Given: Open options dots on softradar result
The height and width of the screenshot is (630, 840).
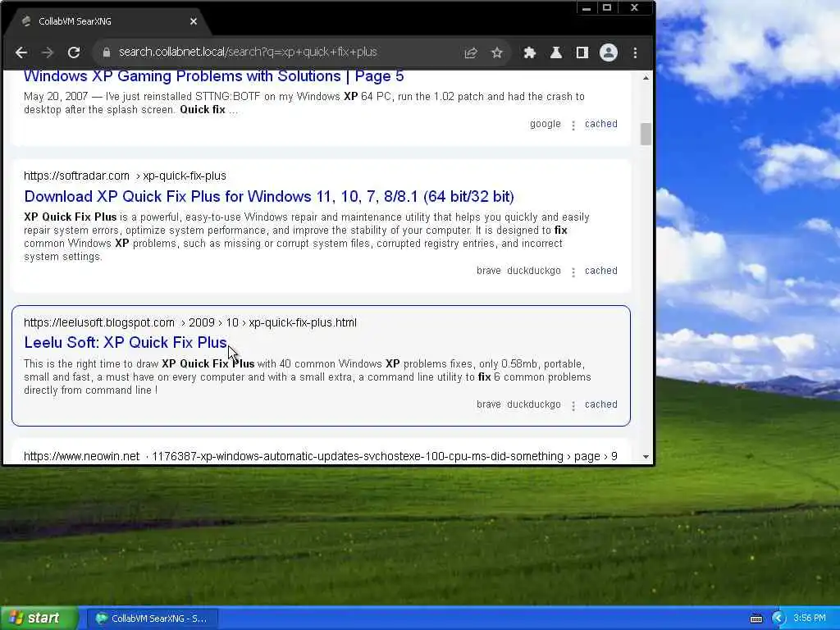Looking at the screenshot, I should [573, 272].
